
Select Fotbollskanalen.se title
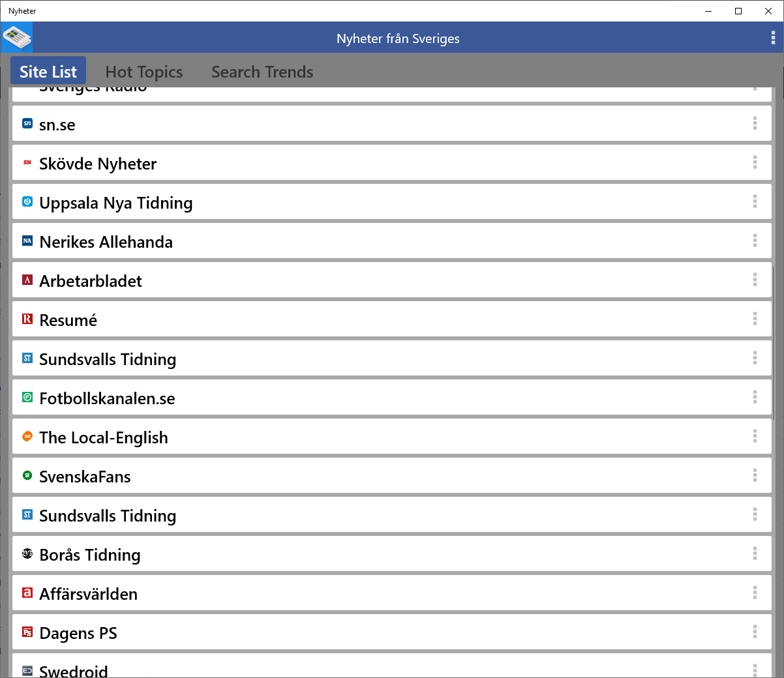(108, 398)
